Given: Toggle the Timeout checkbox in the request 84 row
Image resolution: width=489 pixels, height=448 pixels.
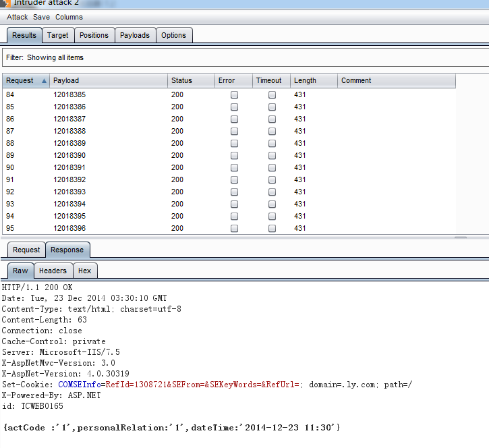Looking at the screenshot, I should (272, 95).
